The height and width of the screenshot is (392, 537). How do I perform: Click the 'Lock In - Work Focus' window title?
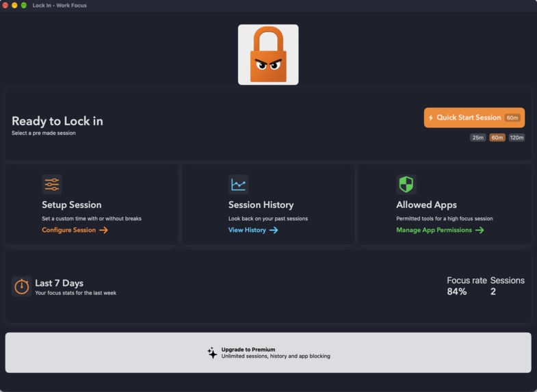60,5
